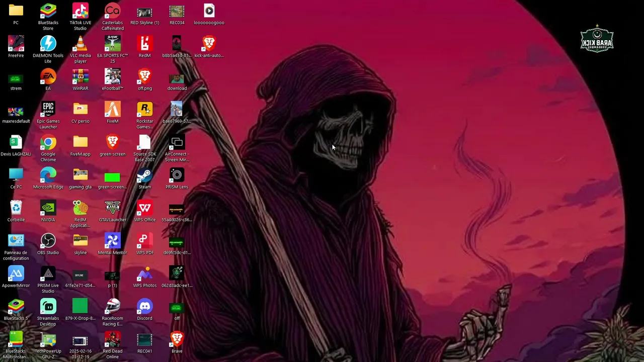Launch Microsoft Edge icon

coord(48,175)
